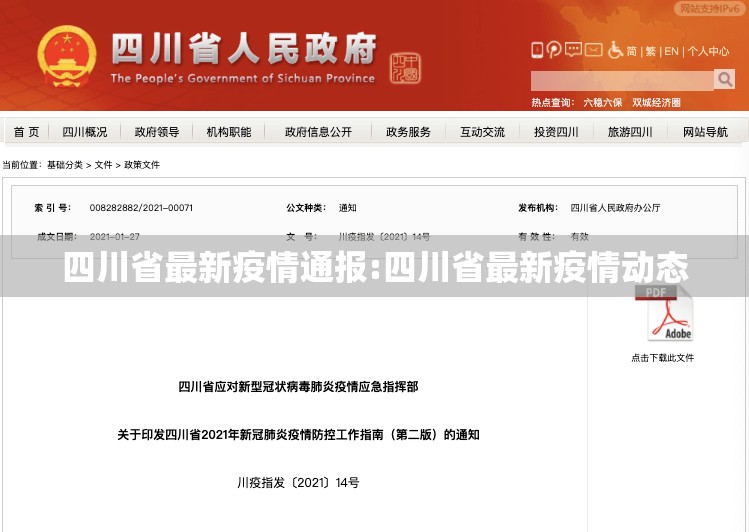
Task: Open 机构职能 navigation item
Action: click(229, 132)
